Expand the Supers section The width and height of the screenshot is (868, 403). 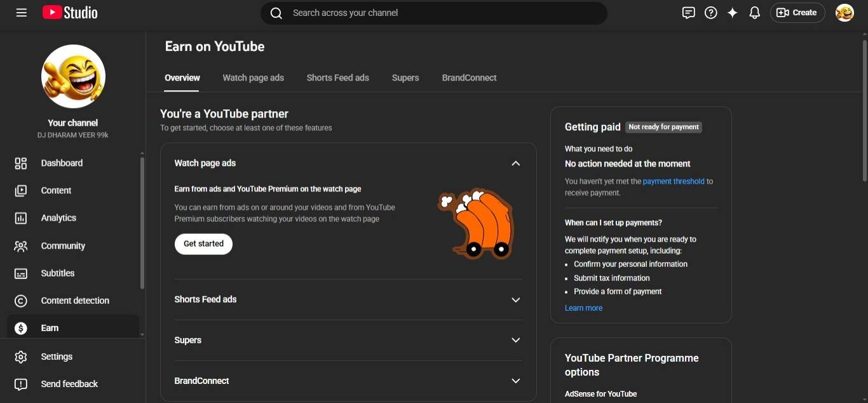pyautogui.click(x=515, y=340)
